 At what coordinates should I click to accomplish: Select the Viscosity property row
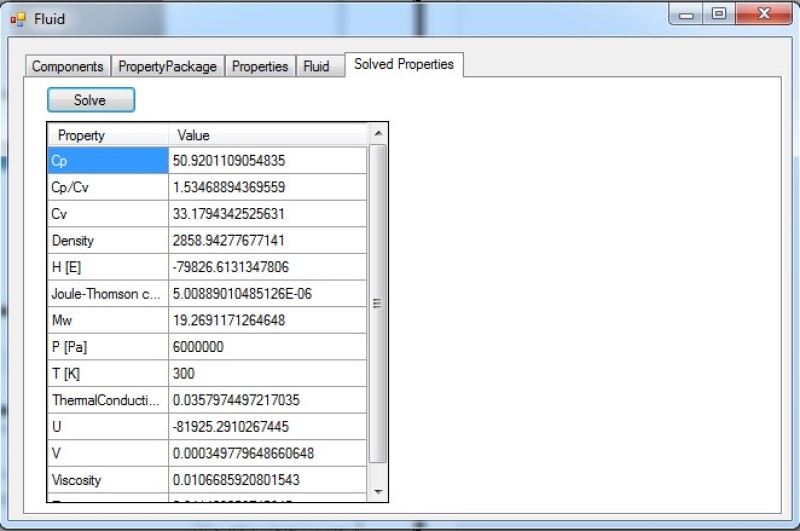coord(108,480)
